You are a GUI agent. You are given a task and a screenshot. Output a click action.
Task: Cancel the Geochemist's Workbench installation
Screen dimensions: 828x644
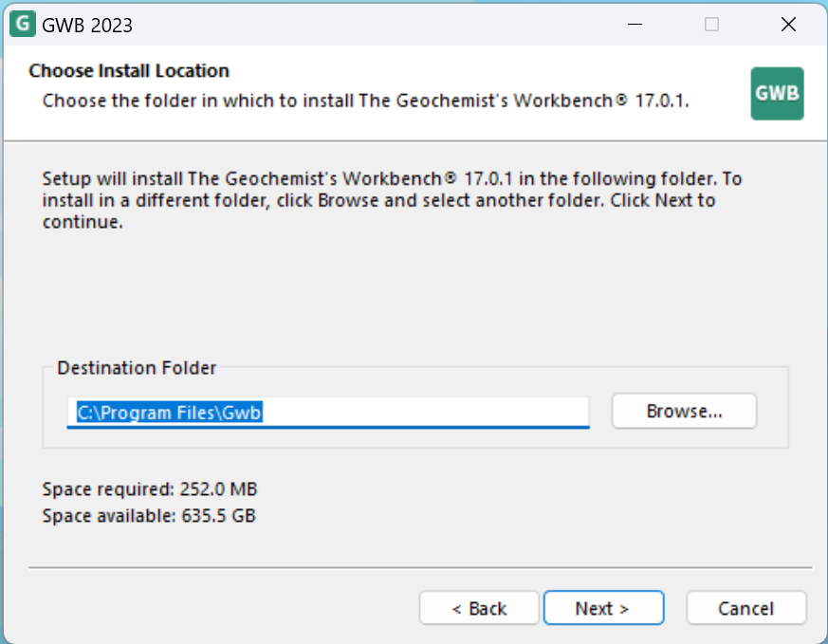pos(745,608)
